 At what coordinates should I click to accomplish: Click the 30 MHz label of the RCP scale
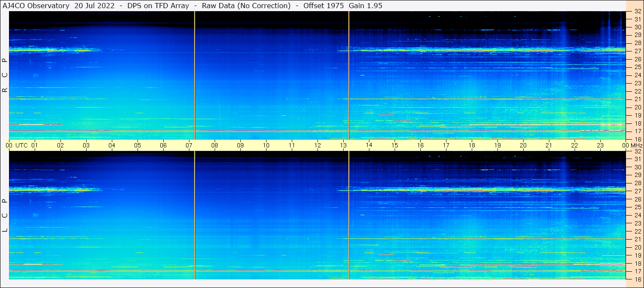638,27
